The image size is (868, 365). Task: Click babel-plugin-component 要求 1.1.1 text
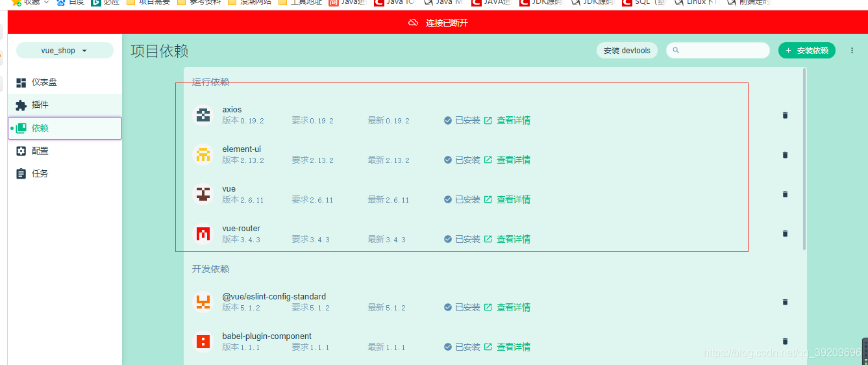[x=310, y=347]
